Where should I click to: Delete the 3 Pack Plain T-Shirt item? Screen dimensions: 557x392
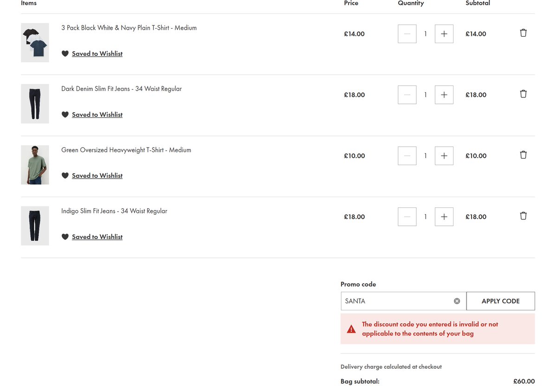coord(523,33)
